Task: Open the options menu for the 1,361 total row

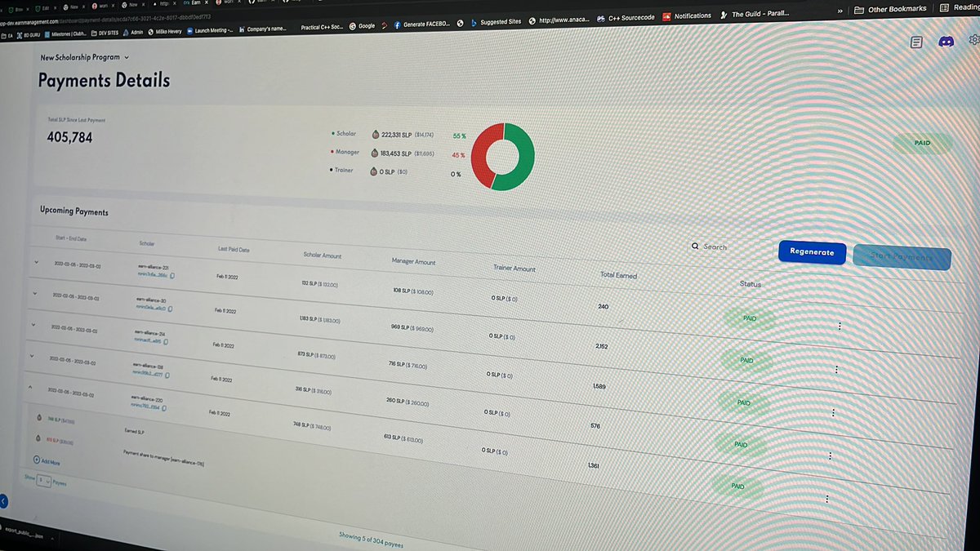Action: (x=826, y=500)
